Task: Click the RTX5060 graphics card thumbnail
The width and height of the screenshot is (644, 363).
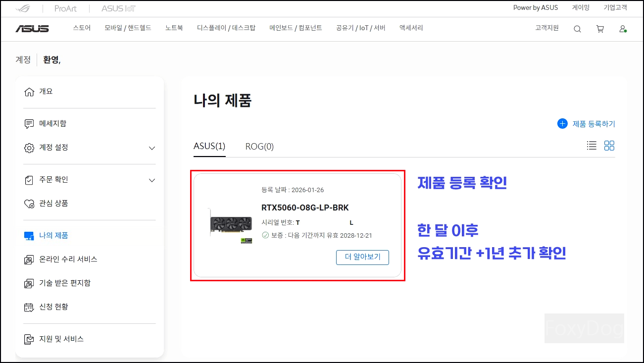Action: coord(230,226)
